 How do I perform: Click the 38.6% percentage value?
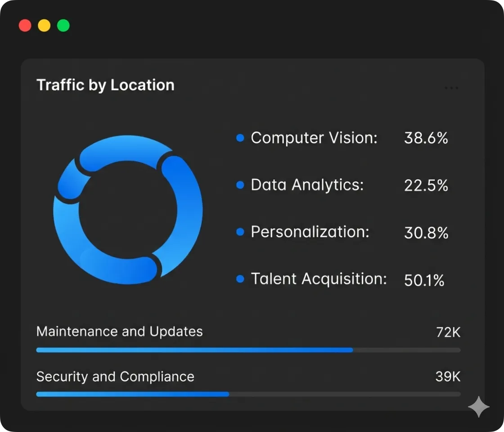pyautogui.click(x=426, y=138)
